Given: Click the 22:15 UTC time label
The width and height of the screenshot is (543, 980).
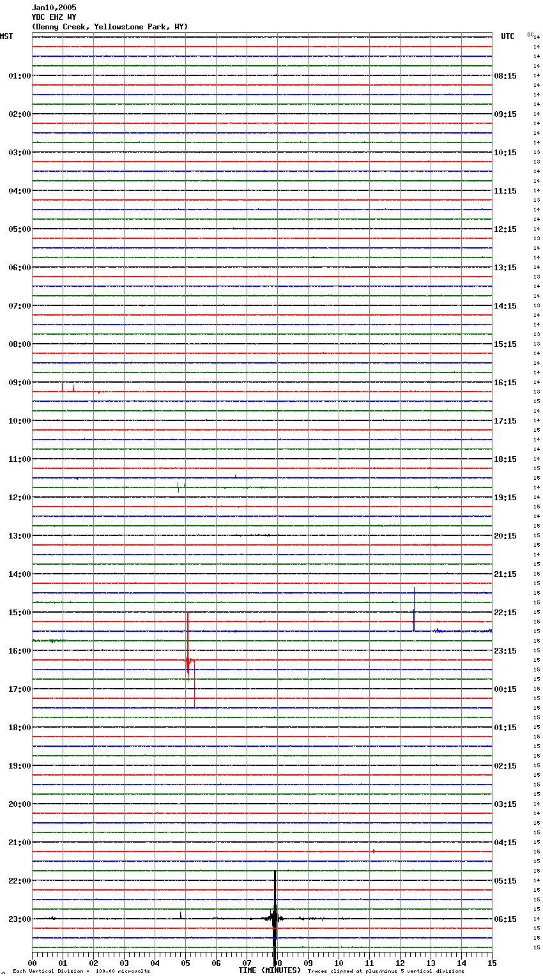Looking at the screenshot, I should point(505,613).
